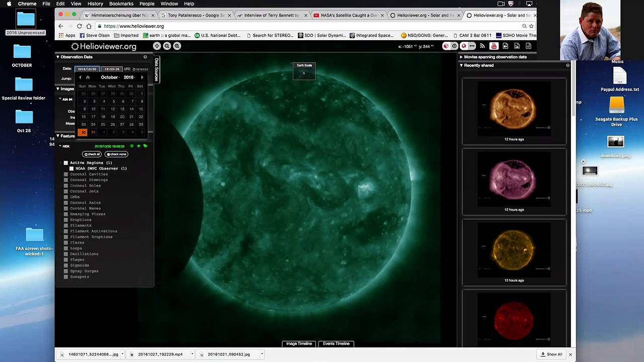Open Observation Date help question icon
Viewport: 644px width, 362px height.
pyautogui.click(x=145, y=57)
